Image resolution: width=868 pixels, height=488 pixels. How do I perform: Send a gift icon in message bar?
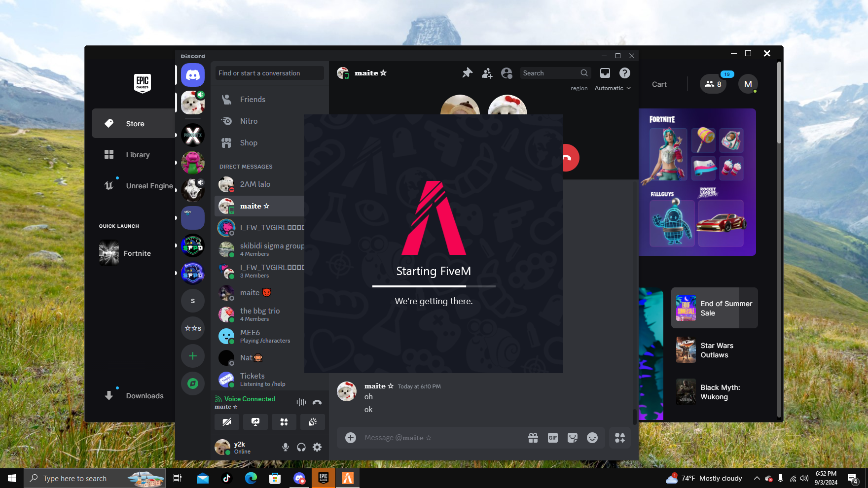coord(533,438)
